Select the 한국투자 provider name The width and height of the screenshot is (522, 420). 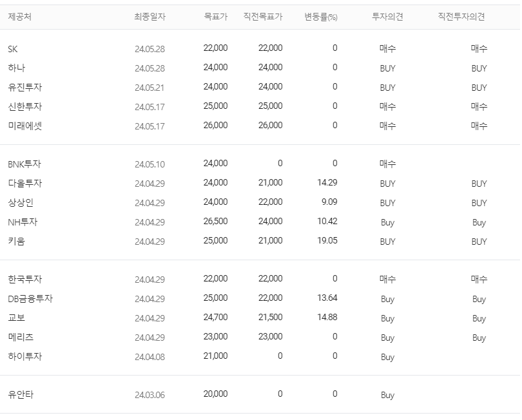pos(25,279)
